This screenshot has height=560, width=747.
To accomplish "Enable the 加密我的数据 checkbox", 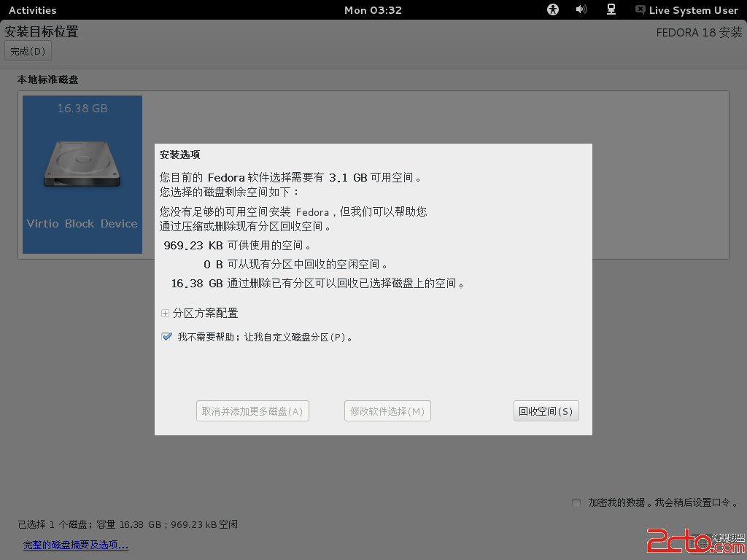I will 576,503.
